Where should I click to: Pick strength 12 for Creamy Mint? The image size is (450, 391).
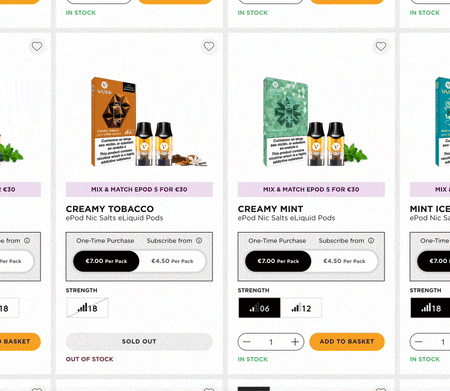click(301, 308)
